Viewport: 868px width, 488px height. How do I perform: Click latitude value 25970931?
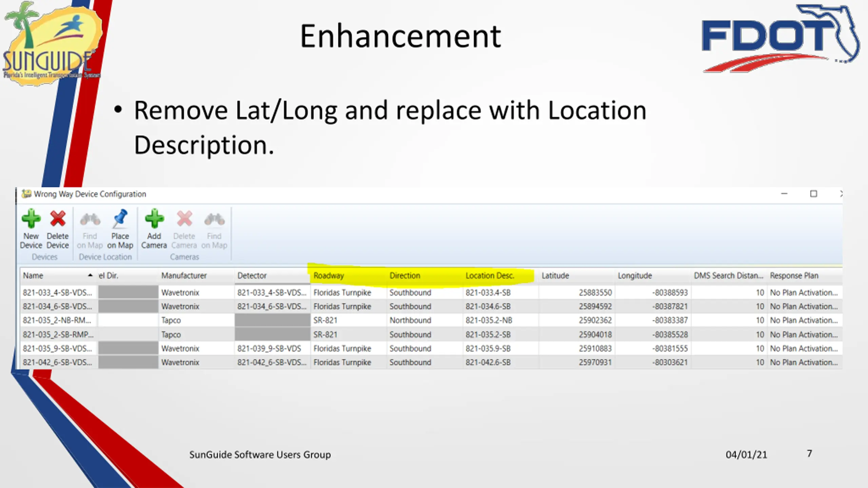(595, 362)
